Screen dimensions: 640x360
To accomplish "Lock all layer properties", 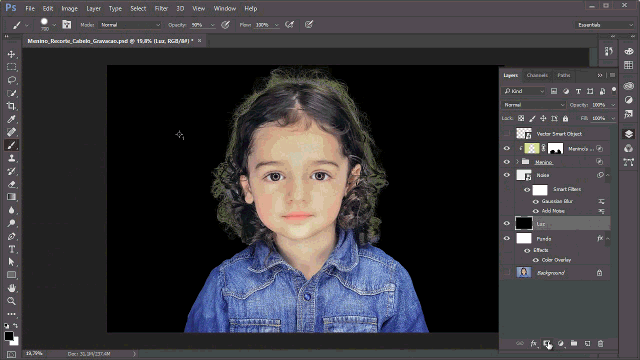I will point(565,118).
